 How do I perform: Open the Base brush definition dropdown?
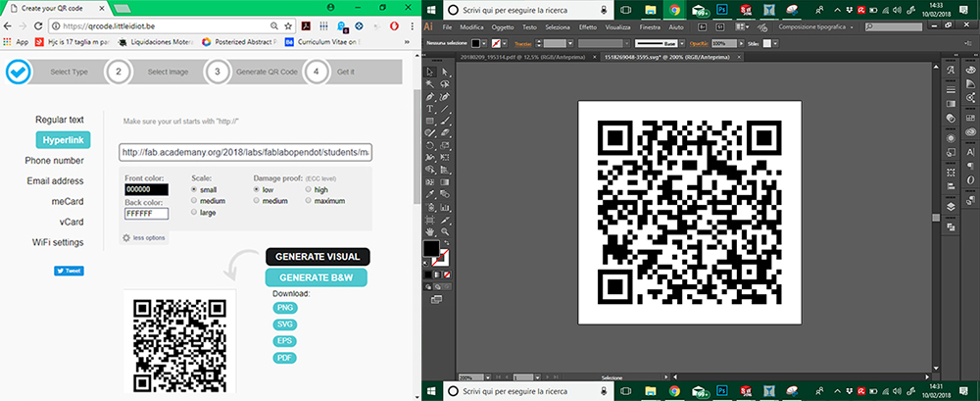682,43
